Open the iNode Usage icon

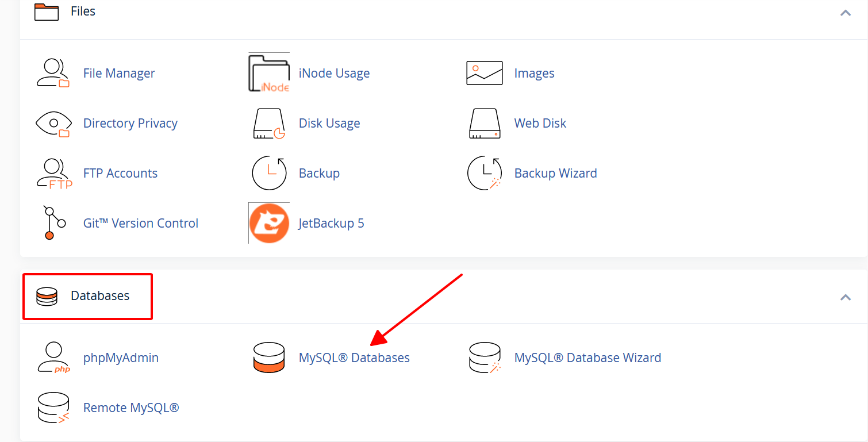click(x=269, y=73)
